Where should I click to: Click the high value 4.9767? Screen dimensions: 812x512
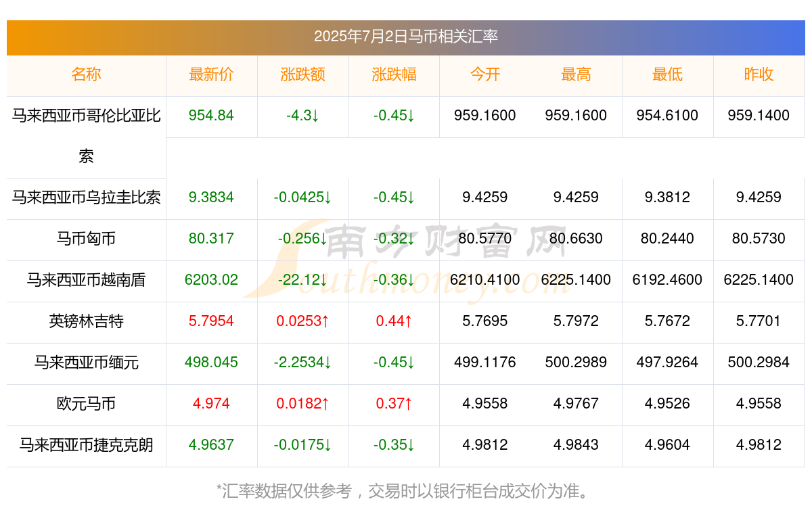[576, 404]
